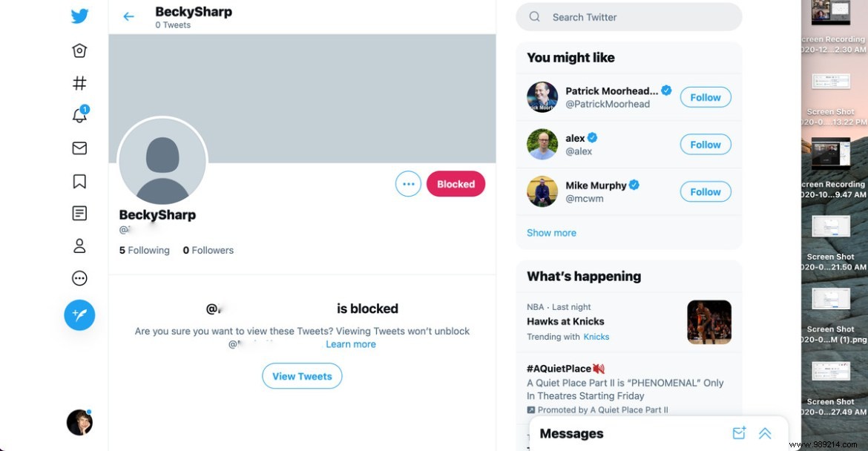
Task: Open the Messages drawer header
Action: coord(571,432)
